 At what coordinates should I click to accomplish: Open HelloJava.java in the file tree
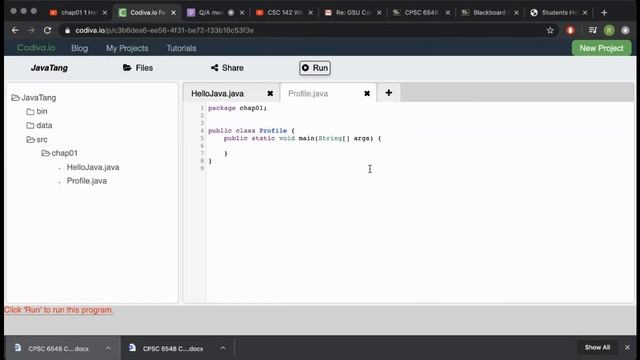(93, 167)
